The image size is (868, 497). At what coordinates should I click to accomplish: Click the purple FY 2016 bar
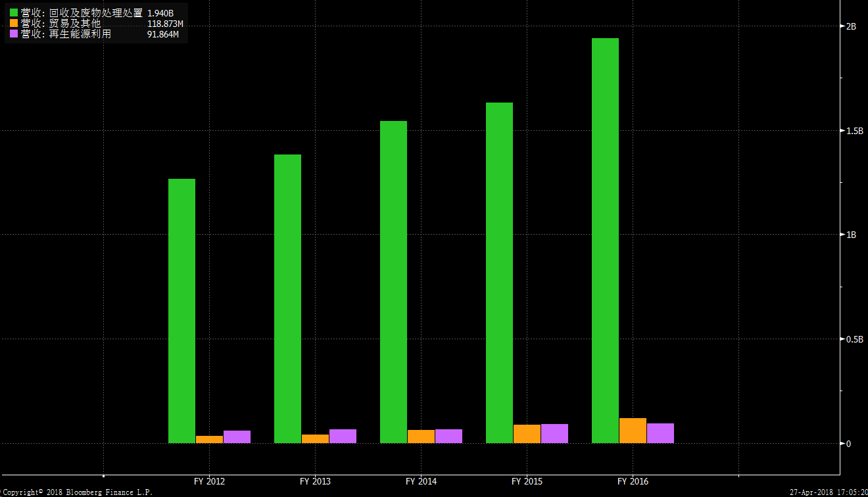[660, 433]
